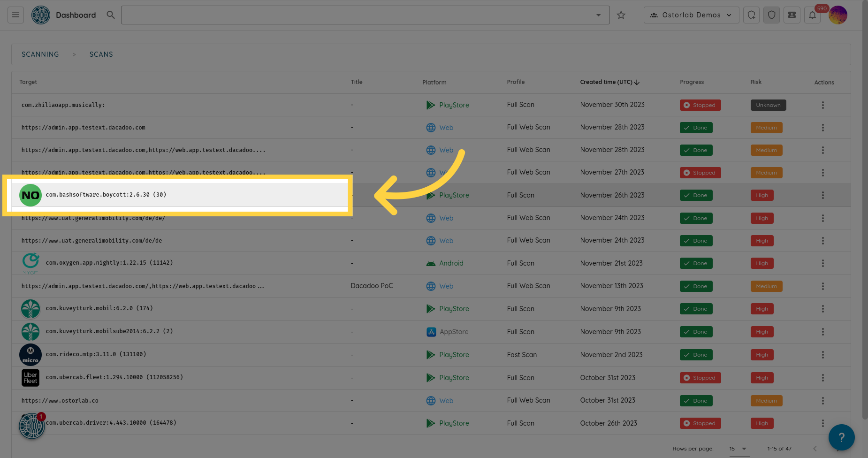Open actions menu for www.ostorlab.co scan
The height and width of the screenshot is (458, 868).
[822, 401]
